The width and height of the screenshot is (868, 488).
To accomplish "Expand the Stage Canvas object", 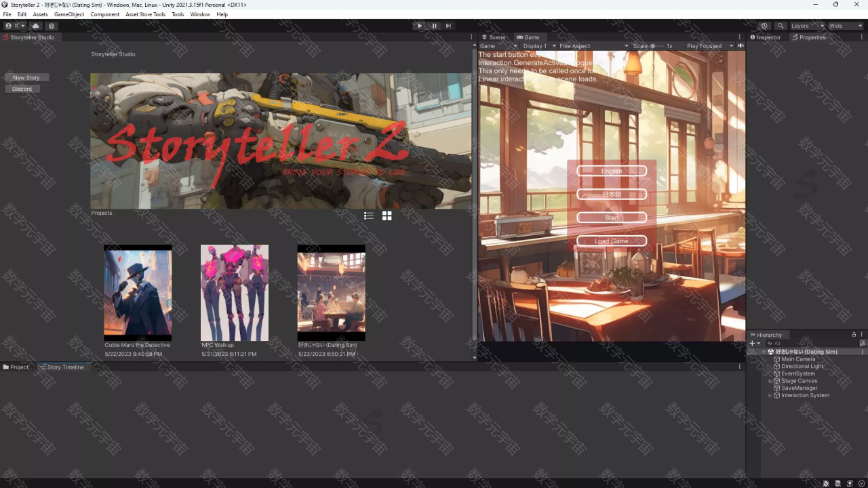I will 770,381.
